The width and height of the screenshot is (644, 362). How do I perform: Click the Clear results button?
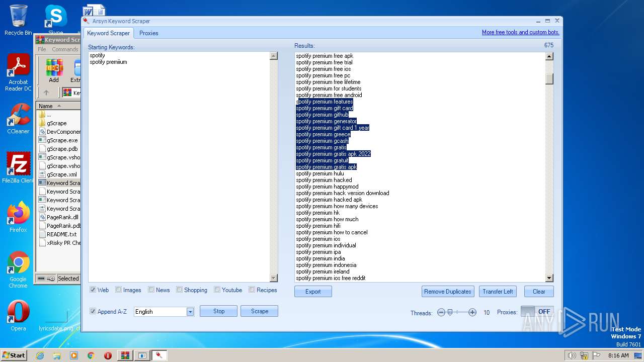[x=539, y=292]
